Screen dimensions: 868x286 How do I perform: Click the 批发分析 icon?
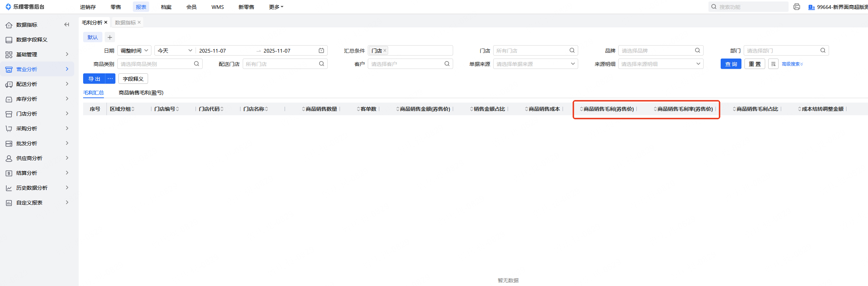9,143
